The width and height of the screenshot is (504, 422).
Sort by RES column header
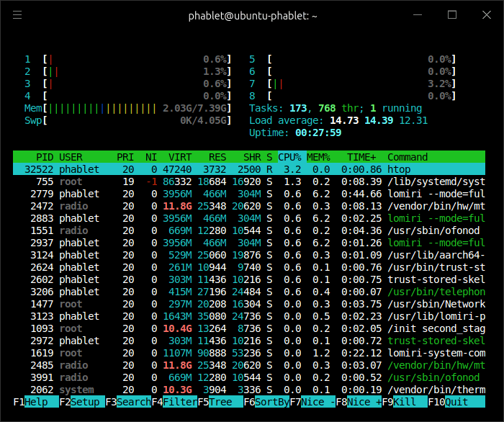point(217,157)
